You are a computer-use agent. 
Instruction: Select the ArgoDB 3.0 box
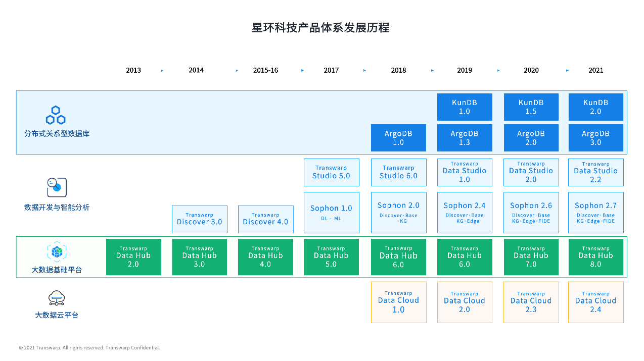click(596, 138)
